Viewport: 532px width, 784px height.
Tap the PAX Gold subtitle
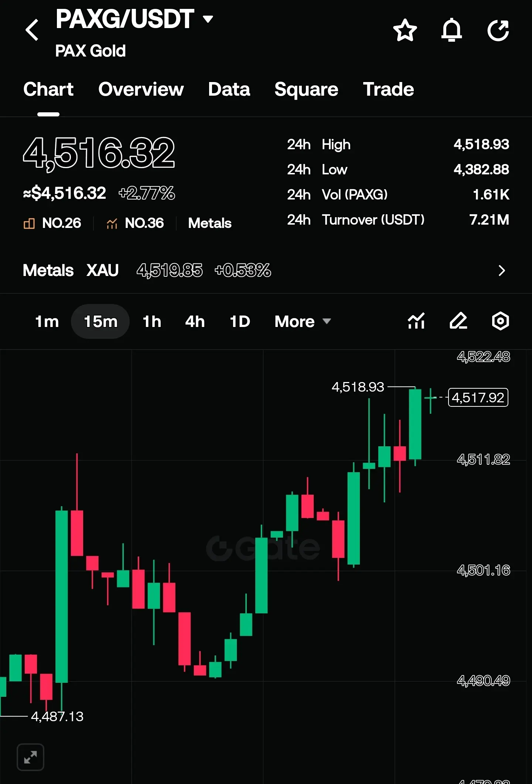91,51
